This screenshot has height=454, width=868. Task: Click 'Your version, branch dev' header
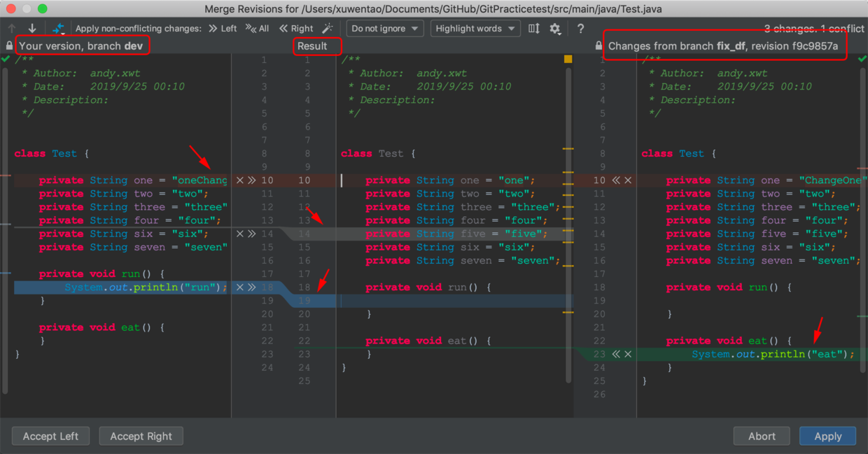point(81,46)
